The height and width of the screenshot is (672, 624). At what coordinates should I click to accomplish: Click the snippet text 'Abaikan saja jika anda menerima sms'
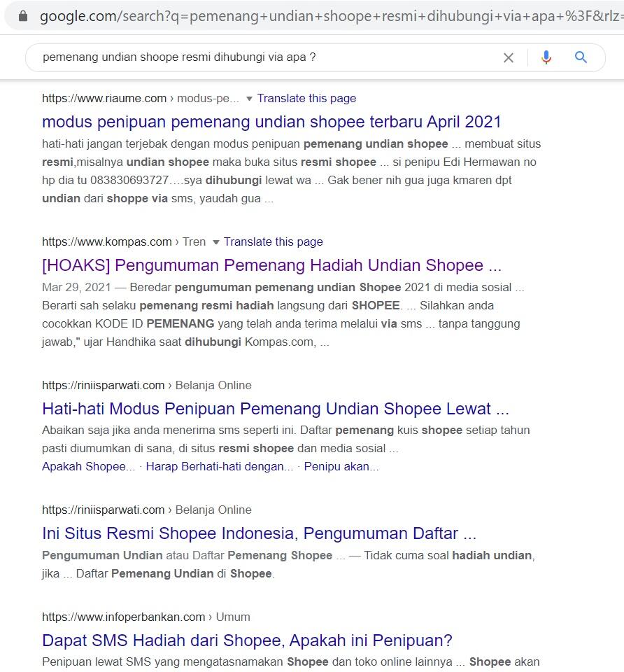pyautogui.click(x=169, y=430)
